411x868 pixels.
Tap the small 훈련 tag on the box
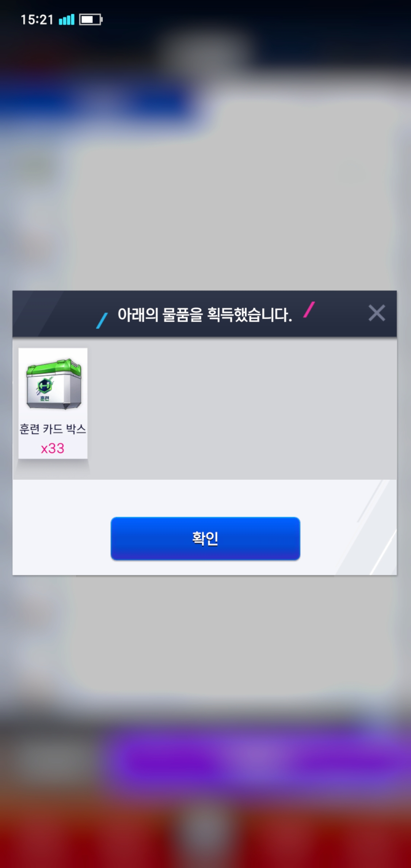[x=45, y=398]
